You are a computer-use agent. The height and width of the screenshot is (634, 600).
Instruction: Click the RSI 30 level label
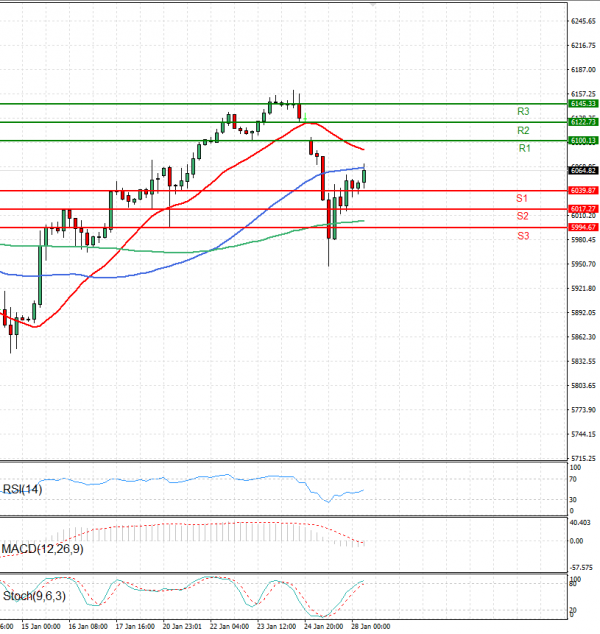tap(573, 500)
